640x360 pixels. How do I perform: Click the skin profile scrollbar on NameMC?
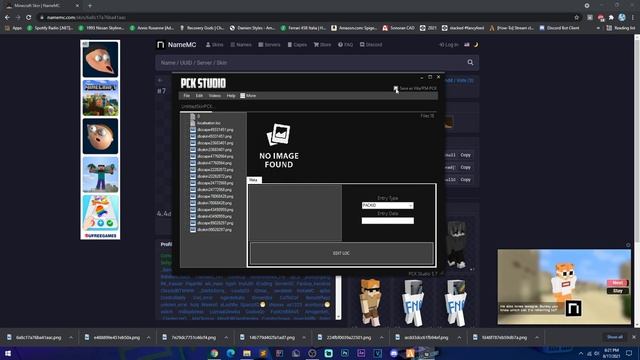point(338,298)
